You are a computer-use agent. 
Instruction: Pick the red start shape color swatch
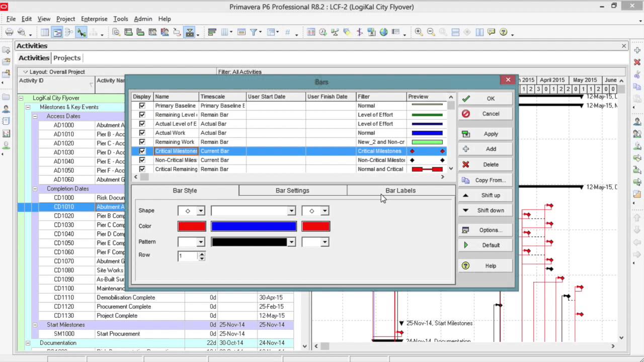click(192, 226)
